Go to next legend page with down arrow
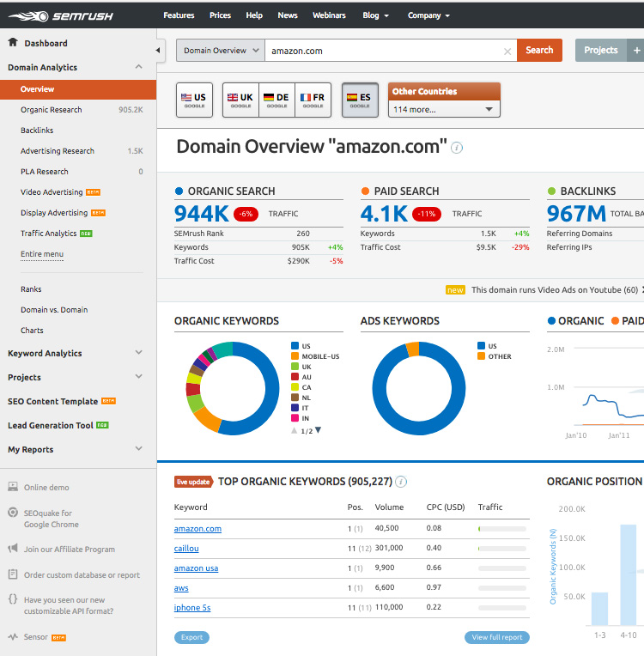Viewport: 644px width, 656px height. (x=318, y=430)
